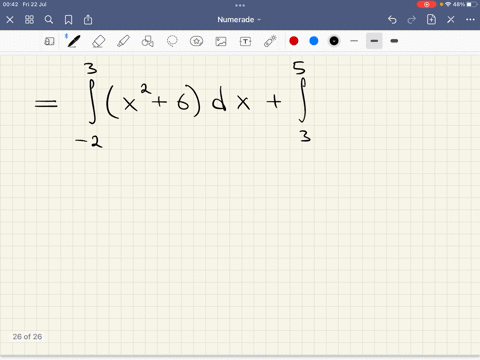This screenshot has height=360, width=480.
Task: Tap the screen recording indicator
Action: (x=426, y=4)
